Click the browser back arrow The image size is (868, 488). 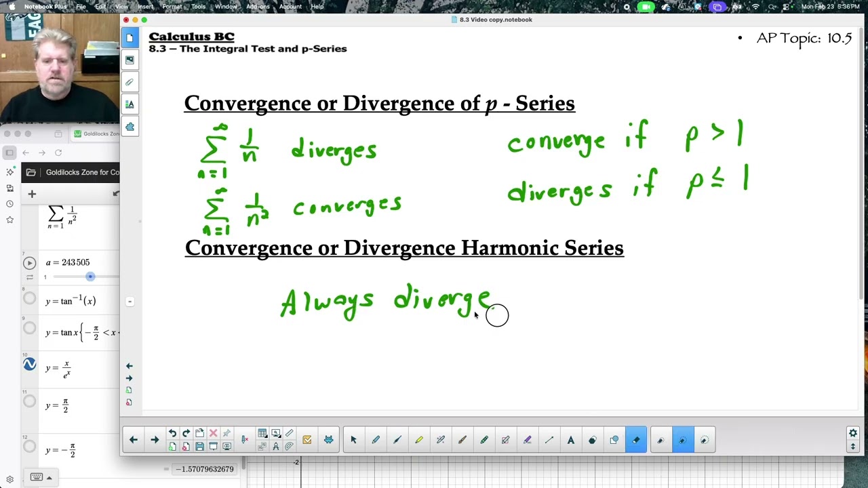click(x=26, y=153)
